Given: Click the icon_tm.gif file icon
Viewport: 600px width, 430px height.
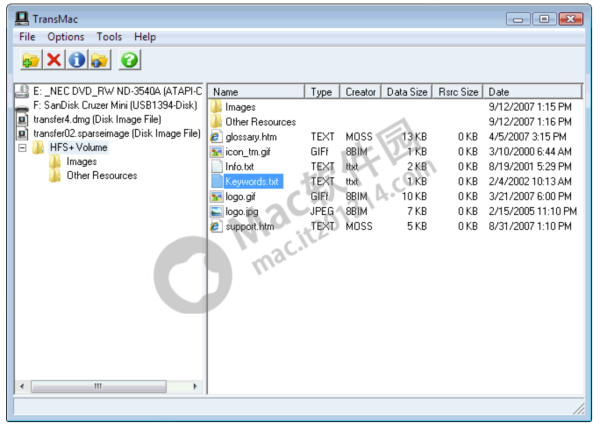Looking at the screenshot, I should (216, 151).
